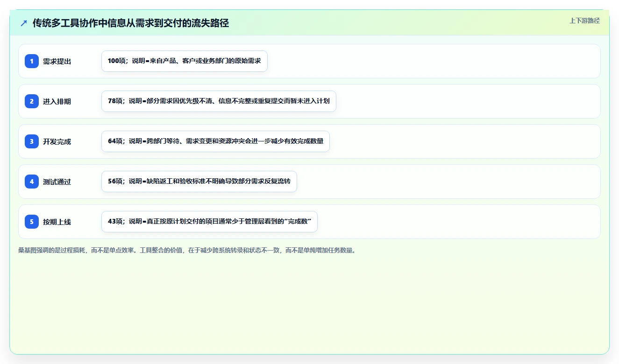This screenshot has width=619, height=364.
Task: Click the title 传统多工具协作中信息从需求到交付的流失路径
Action: pos(131,23)
